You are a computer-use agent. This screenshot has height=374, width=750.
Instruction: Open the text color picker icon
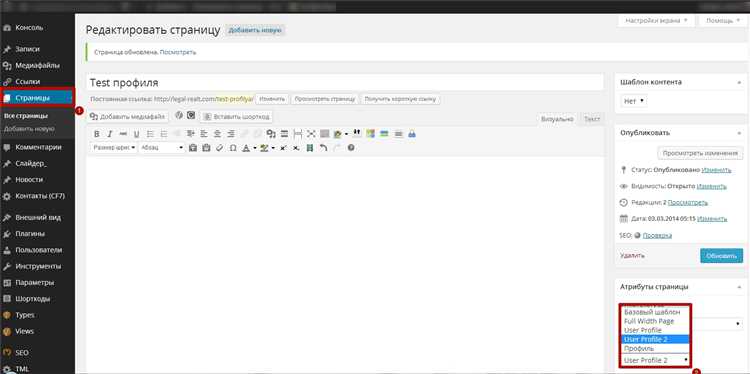pos(246,148)
